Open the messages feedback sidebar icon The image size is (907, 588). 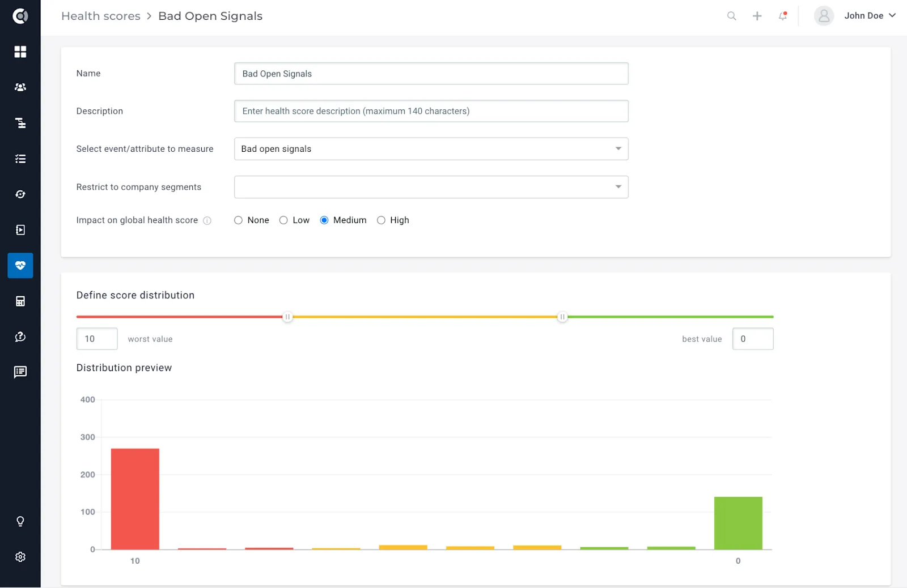(x=20, y=372)
